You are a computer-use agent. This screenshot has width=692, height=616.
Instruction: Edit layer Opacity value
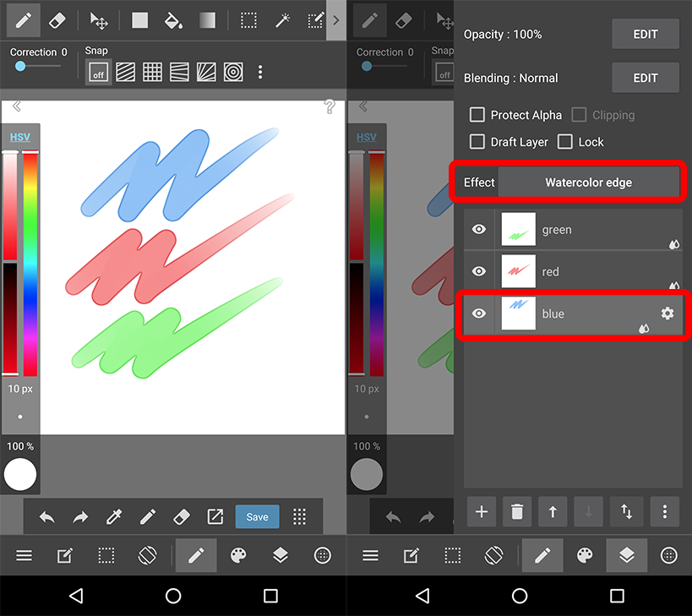646,34
